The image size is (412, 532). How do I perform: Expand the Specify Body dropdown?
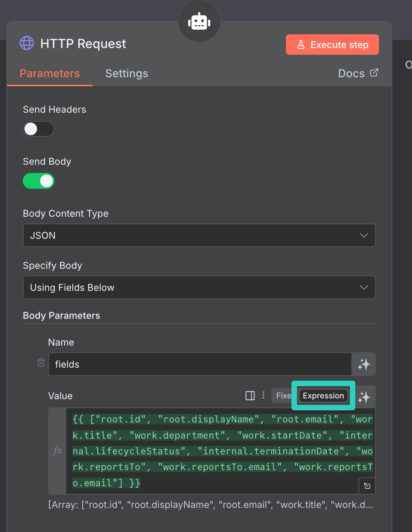[199, 287]
